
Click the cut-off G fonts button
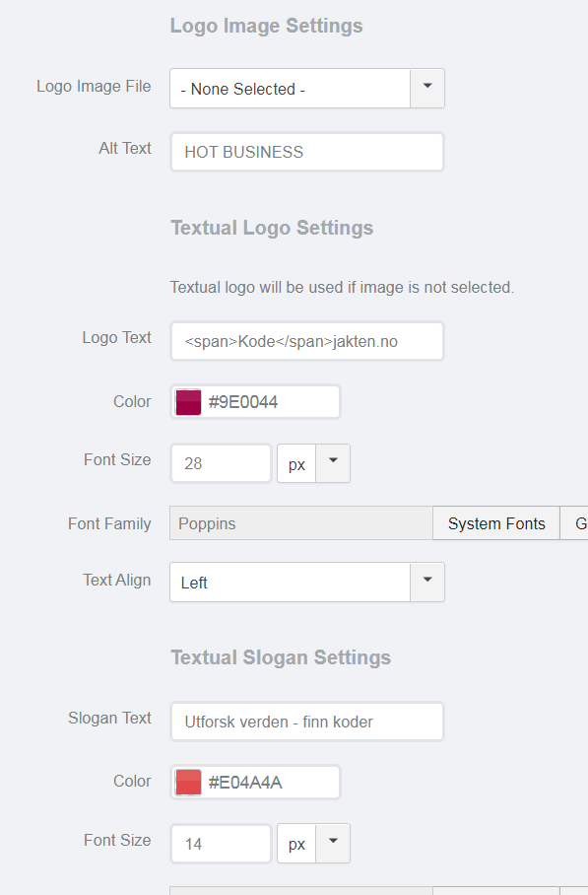(x=574, y=522)
